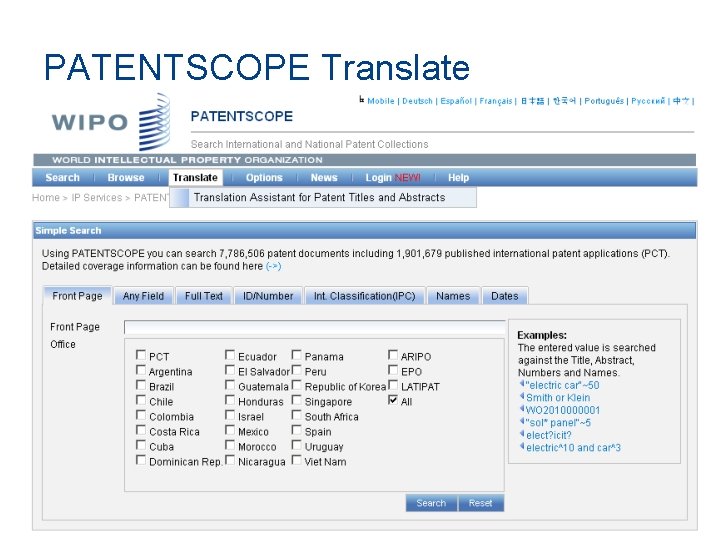Select the Names tab
This screenshot has width=720, height=540.
point(453,296)
